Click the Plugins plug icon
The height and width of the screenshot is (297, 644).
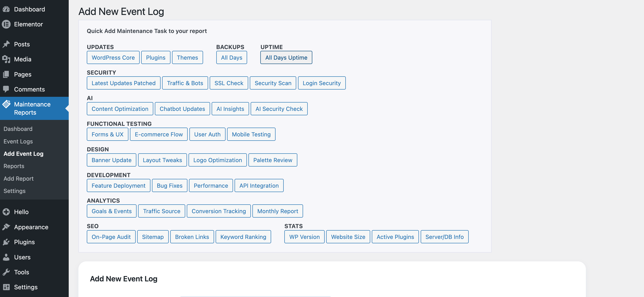(6, 242)
